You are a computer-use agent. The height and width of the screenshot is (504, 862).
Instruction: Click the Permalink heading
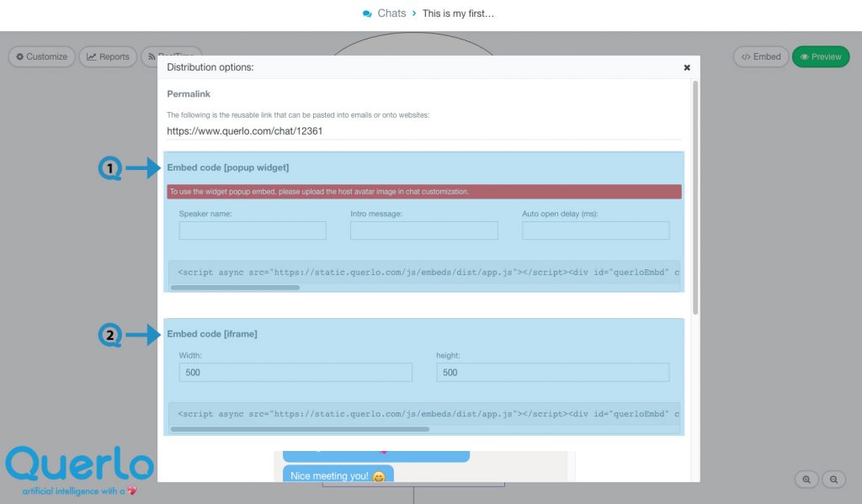click(x=189, y=94)
